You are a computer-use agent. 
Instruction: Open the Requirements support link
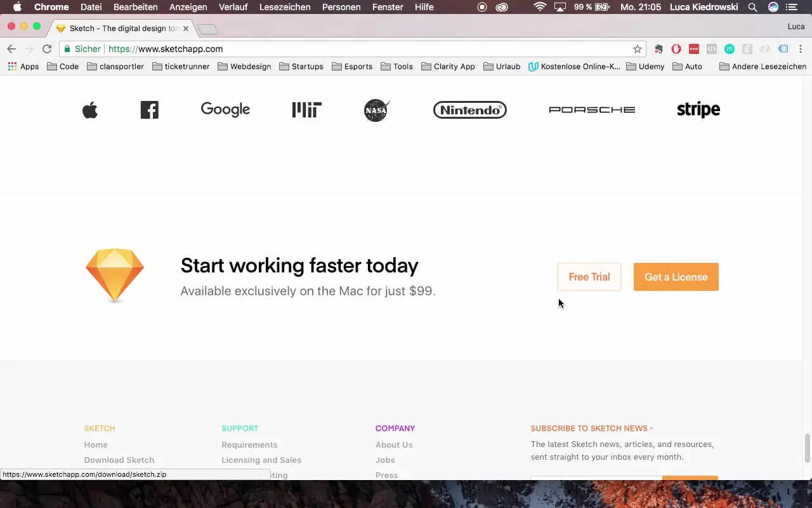(249, 444)
